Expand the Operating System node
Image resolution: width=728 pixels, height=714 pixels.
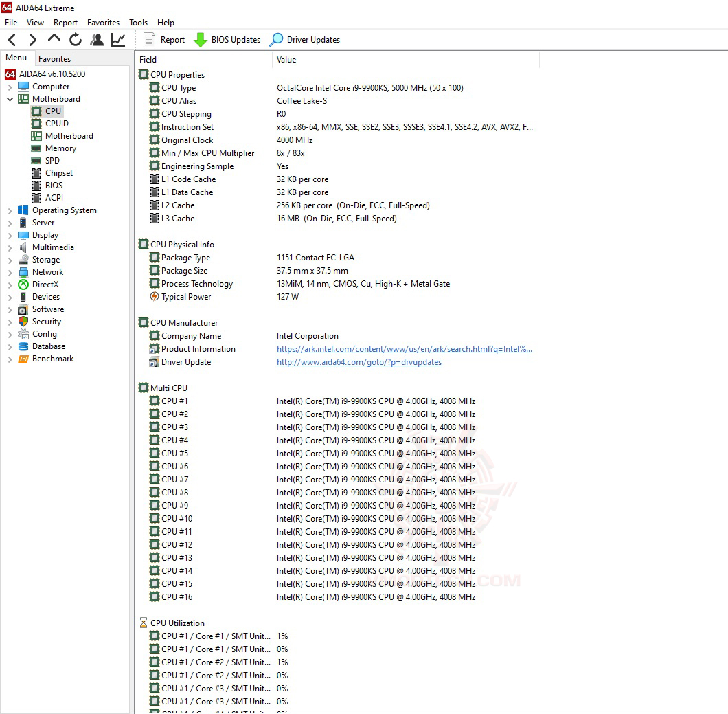click(10, 210)
